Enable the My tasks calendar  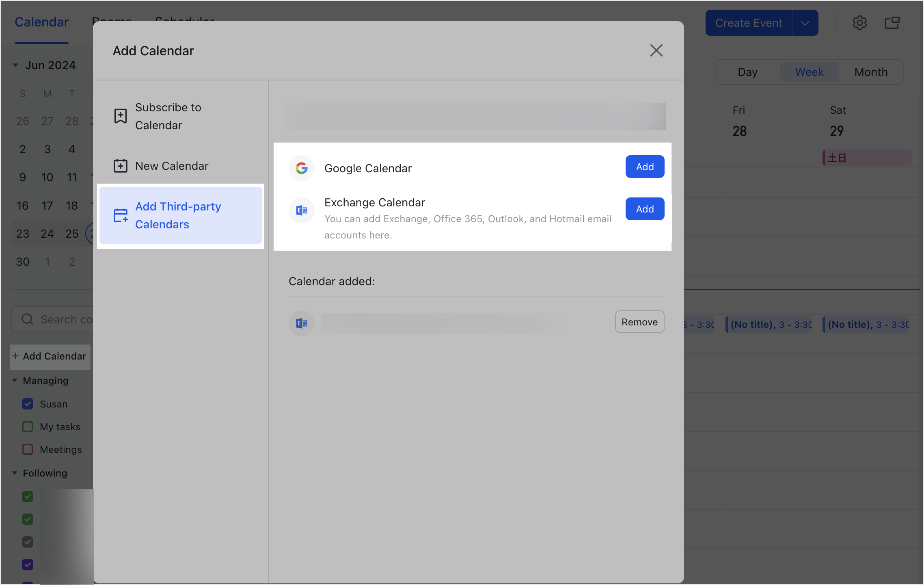[28, 427]
